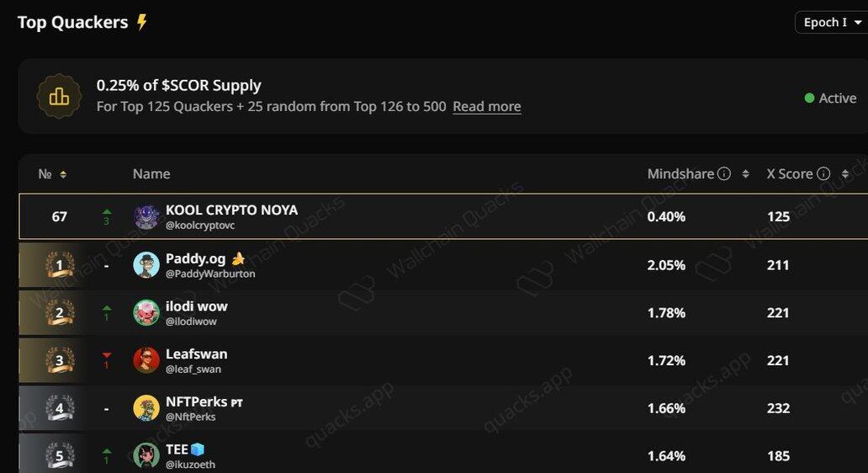The width and height of the screenshot is (868, 473).
Task: Click the Leafswan name
Action: pyautogui.click(x=196, y=353)
